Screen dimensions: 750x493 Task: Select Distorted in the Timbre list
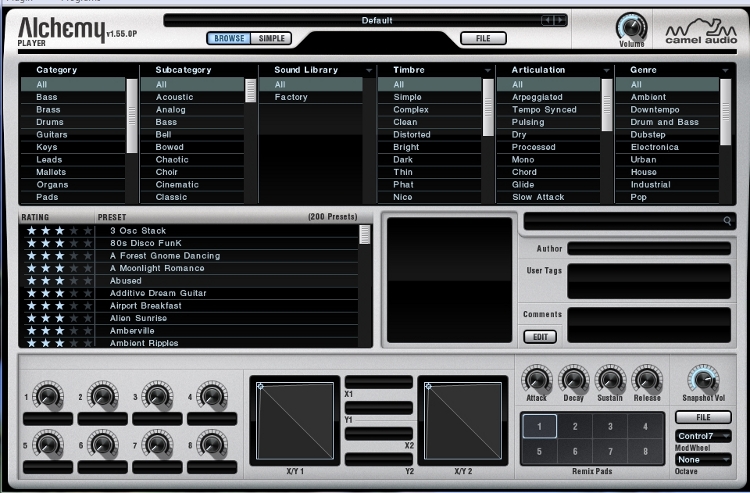tap(430, 134)
